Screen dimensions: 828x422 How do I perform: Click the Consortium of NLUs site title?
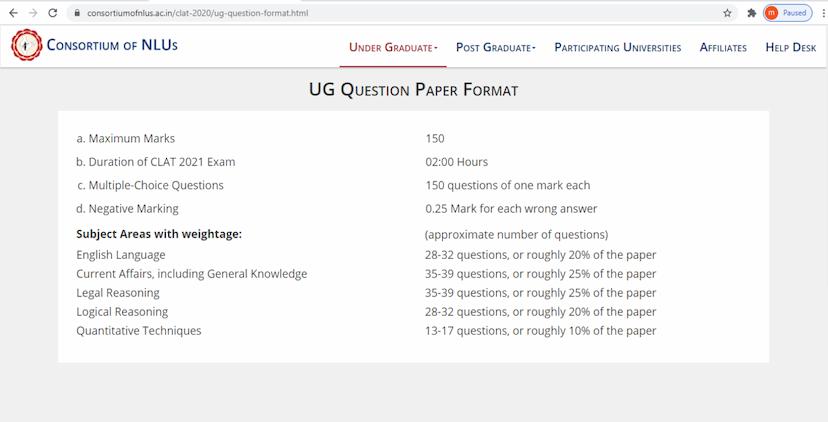[112, 45]
